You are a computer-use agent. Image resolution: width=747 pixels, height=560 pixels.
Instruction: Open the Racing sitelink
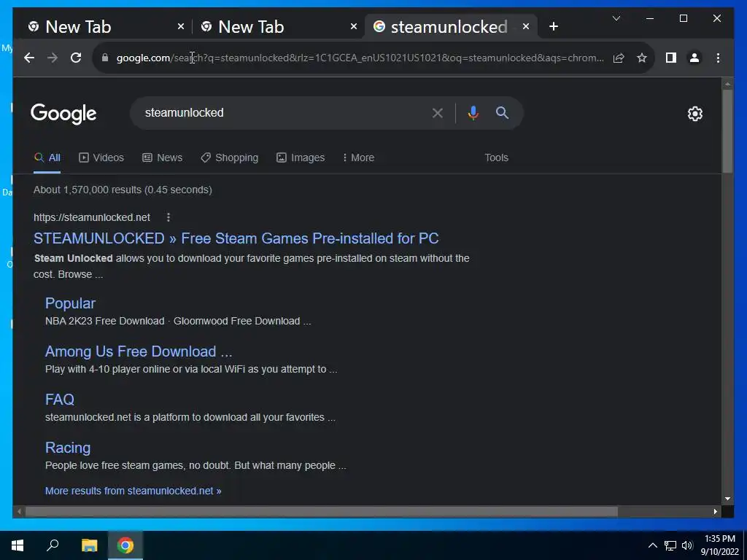(x=68, y=448)
